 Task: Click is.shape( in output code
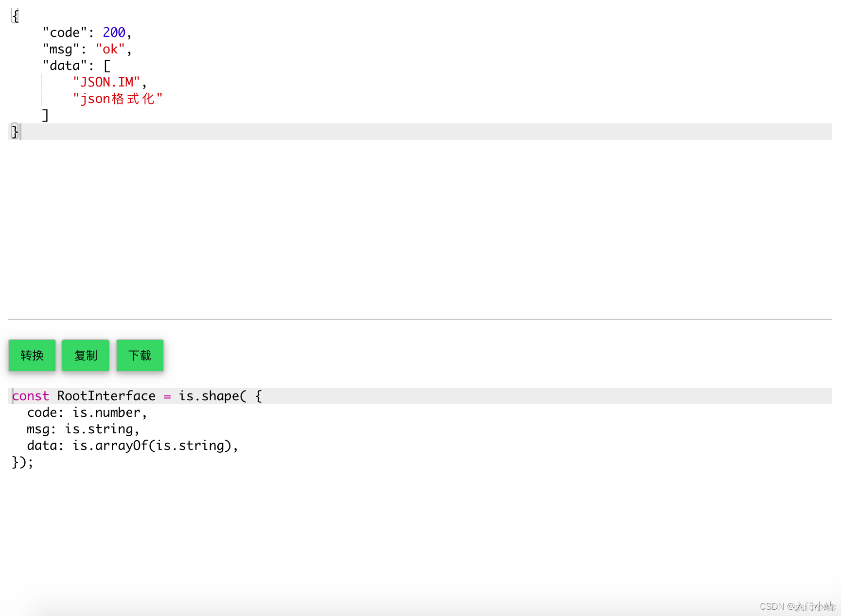212,396
